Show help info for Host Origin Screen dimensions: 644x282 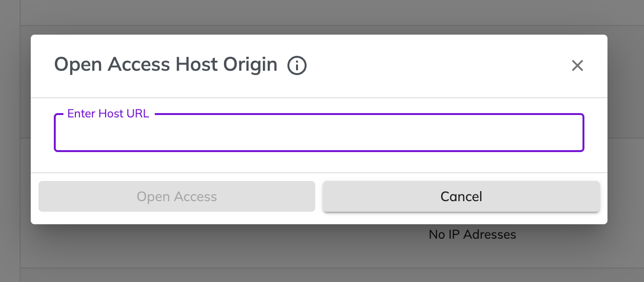(297, 65)
